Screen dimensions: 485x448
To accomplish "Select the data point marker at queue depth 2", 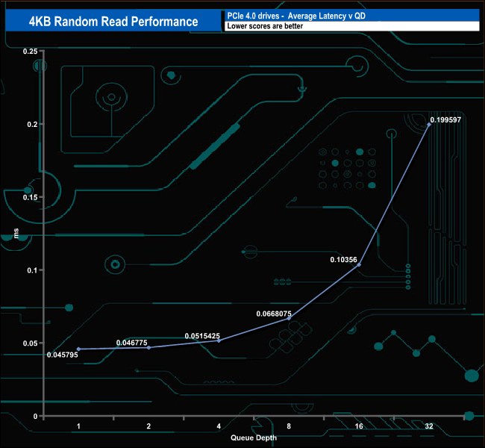I will 148,348.
